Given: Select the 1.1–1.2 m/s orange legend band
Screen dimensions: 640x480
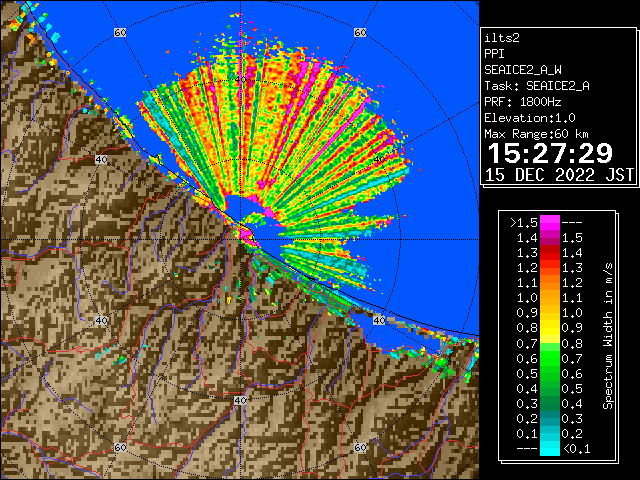Looking at the screenshot, I should pyautogui.click(x=550, y=283).
